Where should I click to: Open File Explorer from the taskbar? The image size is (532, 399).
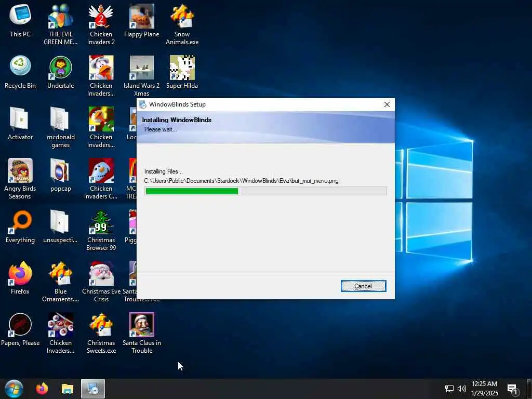coord(68,389)
